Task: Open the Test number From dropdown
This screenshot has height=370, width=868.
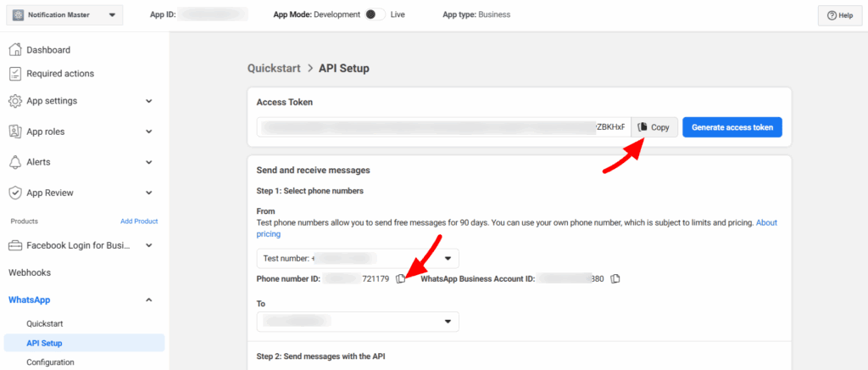Action: (358, 258)
